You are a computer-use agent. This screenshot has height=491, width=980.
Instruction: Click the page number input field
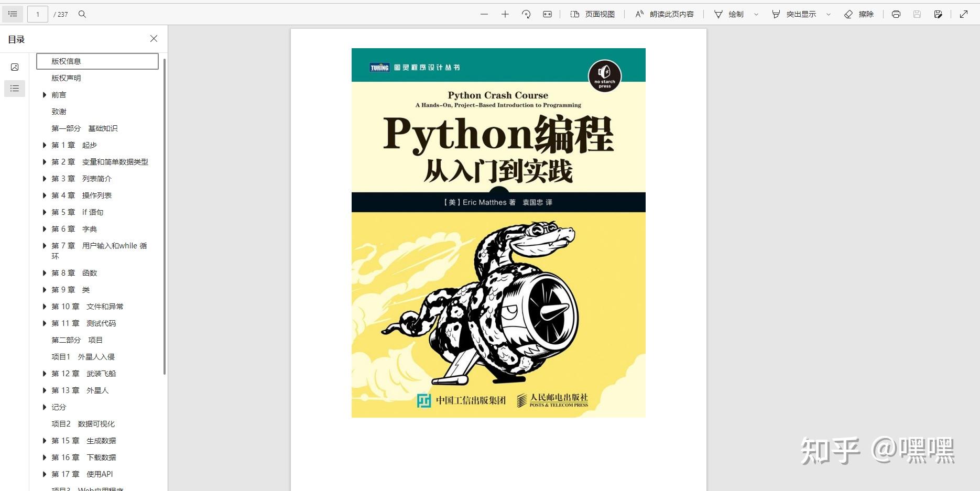pyautogui.click(x=38, y=14)
